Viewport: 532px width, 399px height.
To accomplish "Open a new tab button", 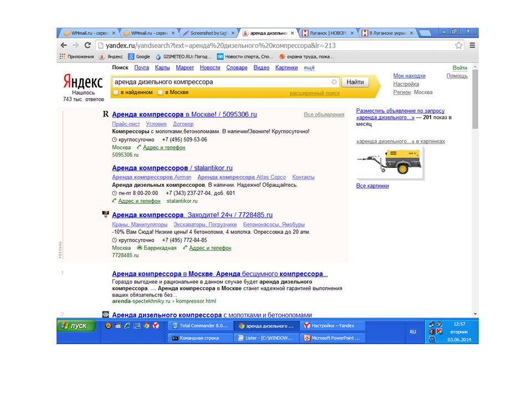I will [x=425, y=33].
